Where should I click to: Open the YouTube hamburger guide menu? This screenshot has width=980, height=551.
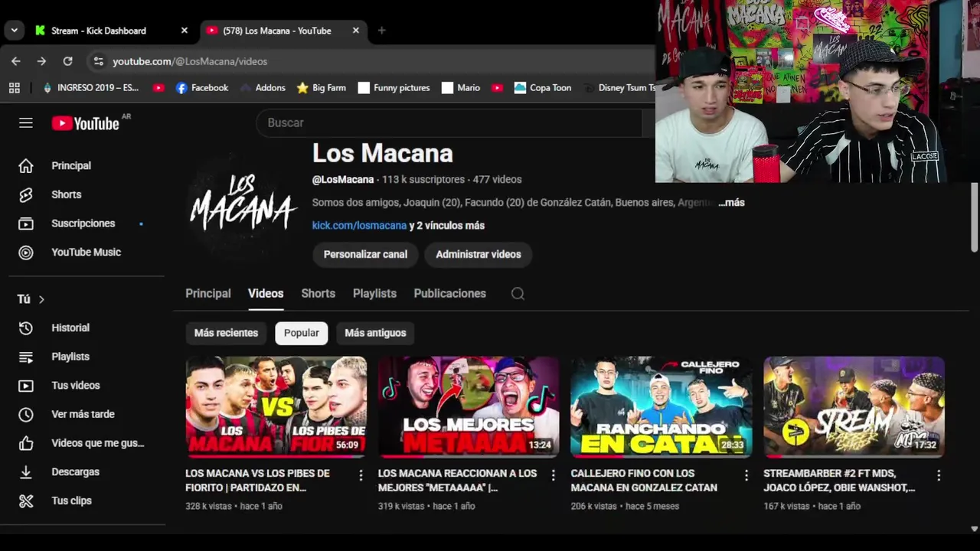tap(26, 123)
